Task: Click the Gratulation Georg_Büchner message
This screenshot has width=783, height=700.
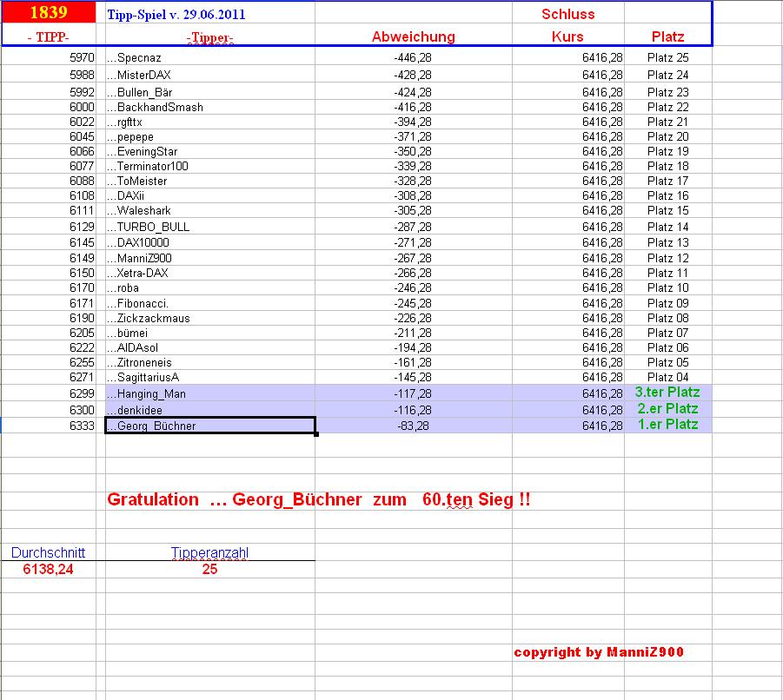Action: point(319,499)
